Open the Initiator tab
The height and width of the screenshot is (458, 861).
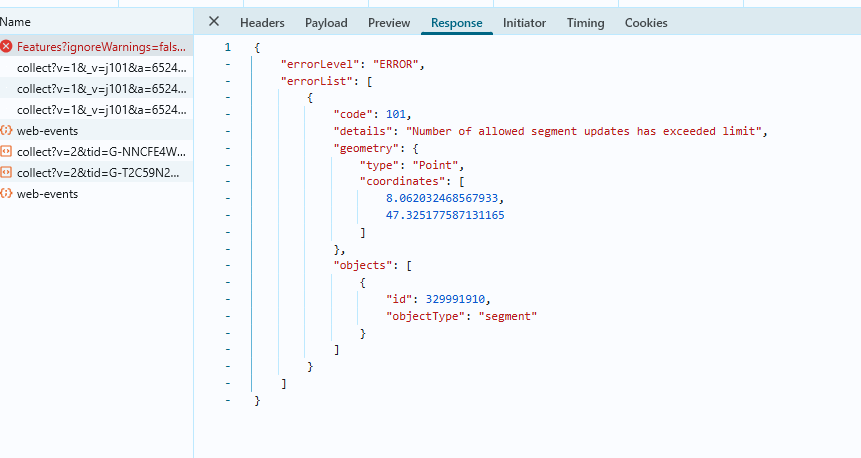(x=524, y=23)
